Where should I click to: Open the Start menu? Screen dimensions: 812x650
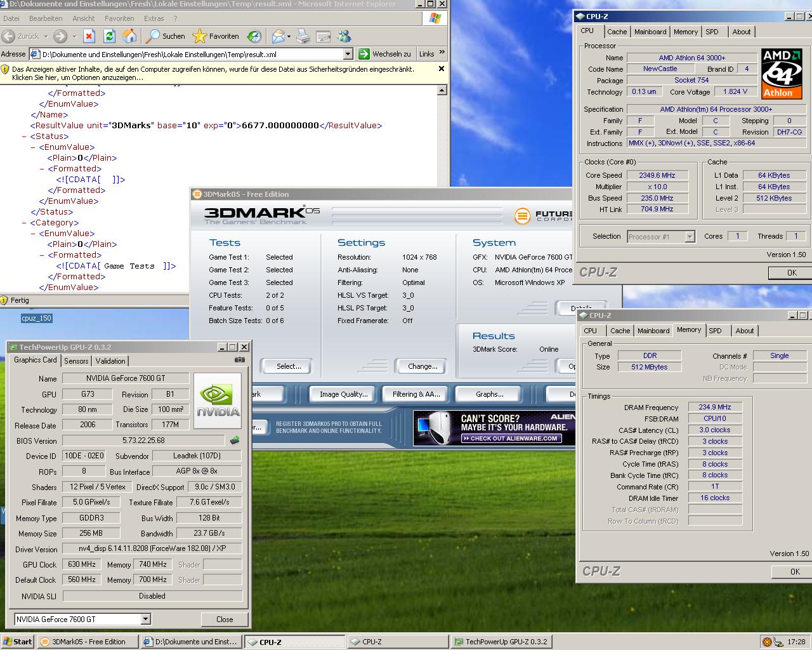(18, 642)
